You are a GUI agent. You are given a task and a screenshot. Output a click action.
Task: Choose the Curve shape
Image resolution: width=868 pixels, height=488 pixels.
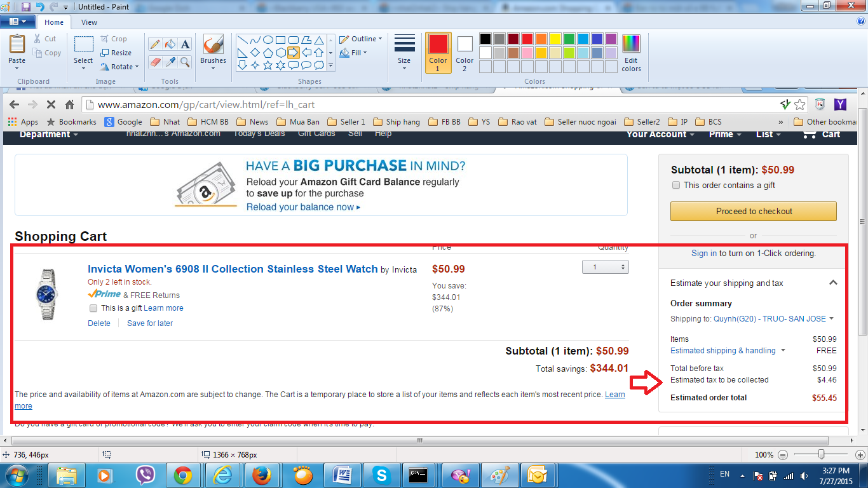(x=255, y=39)
